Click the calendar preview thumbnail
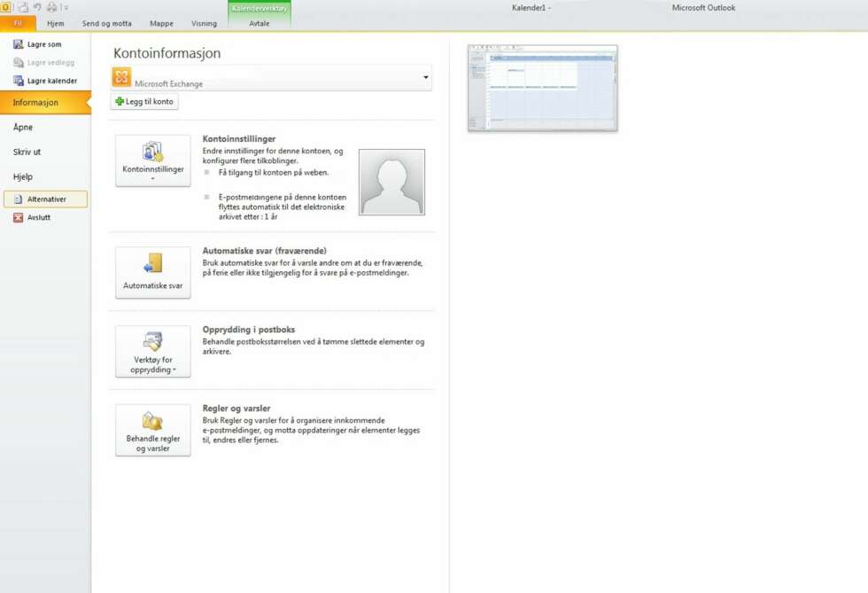This screenshot has height=593, width=868. 542,88
